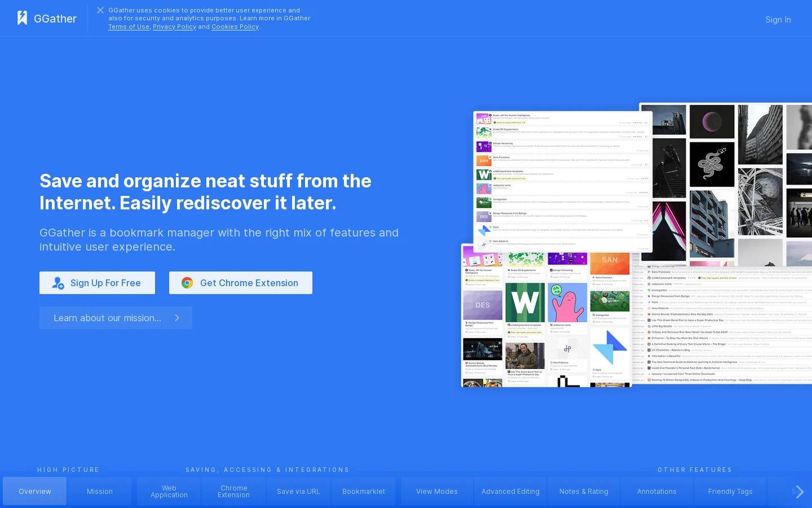Switch to the View Modes tab

pyautogui.click(x=437, y=492)
